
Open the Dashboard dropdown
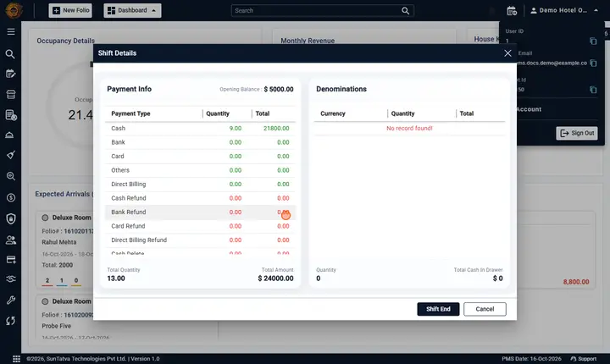tap(132, 10)
